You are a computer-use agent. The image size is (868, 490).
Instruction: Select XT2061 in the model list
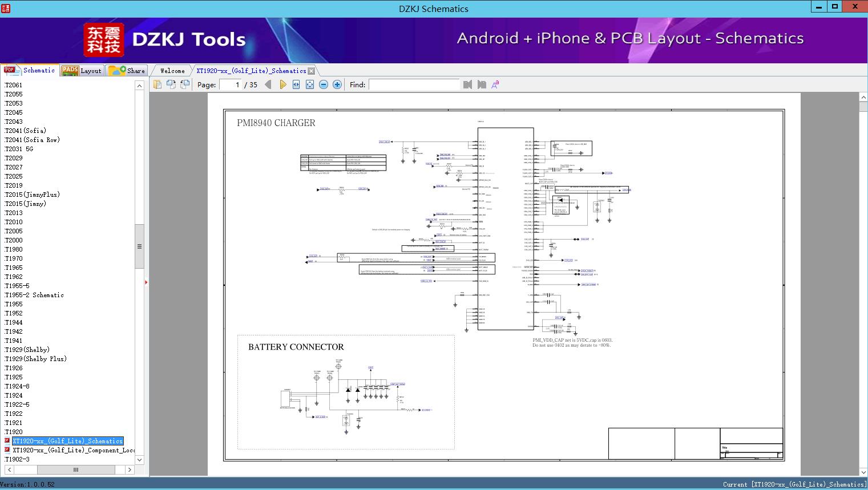pos(14,85)
